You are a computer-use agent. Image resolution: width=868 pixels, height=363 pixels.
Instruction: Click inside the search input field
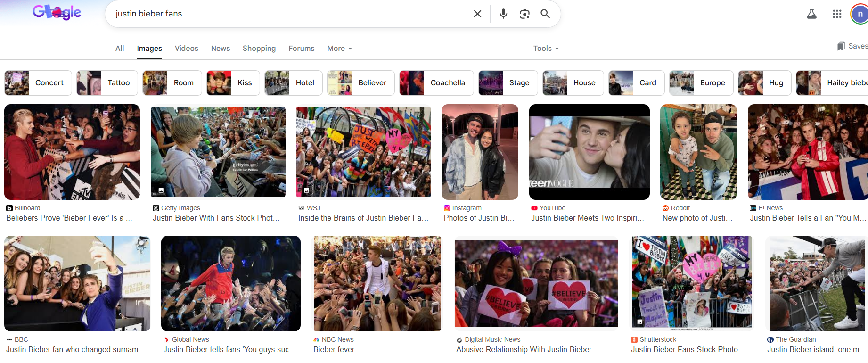click(290, 14)
